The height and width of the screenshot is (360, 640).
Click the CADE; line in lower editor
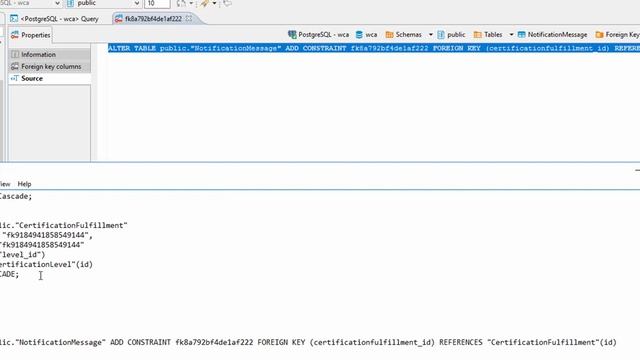coord(9,274)
